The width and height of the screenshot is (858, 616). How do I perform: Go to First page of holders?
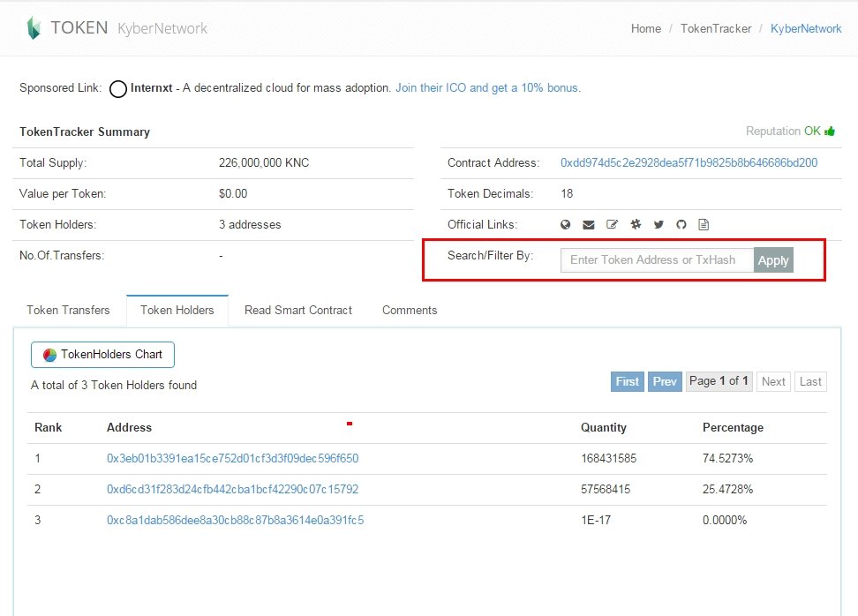[x=627, y=381]
